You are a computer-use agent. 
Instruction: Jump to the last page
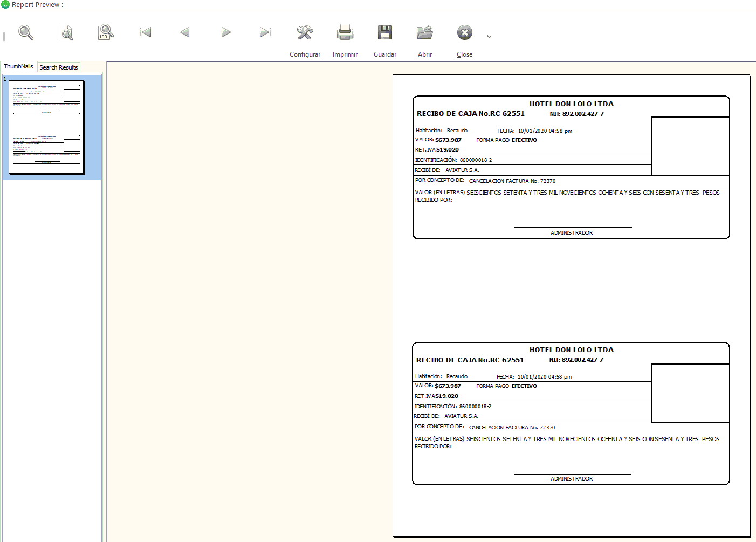coord(265,32)
